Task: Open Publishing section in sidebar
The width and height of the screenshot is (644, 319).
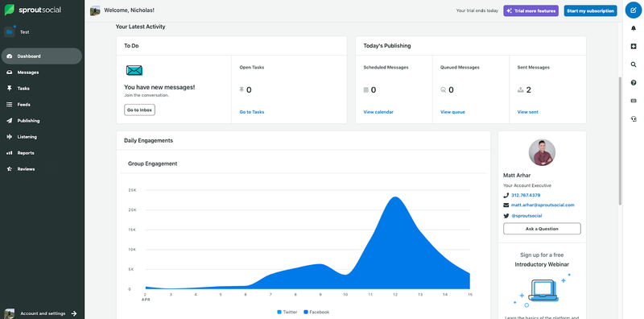Action: pyautogui.click(x=42, y=121)
